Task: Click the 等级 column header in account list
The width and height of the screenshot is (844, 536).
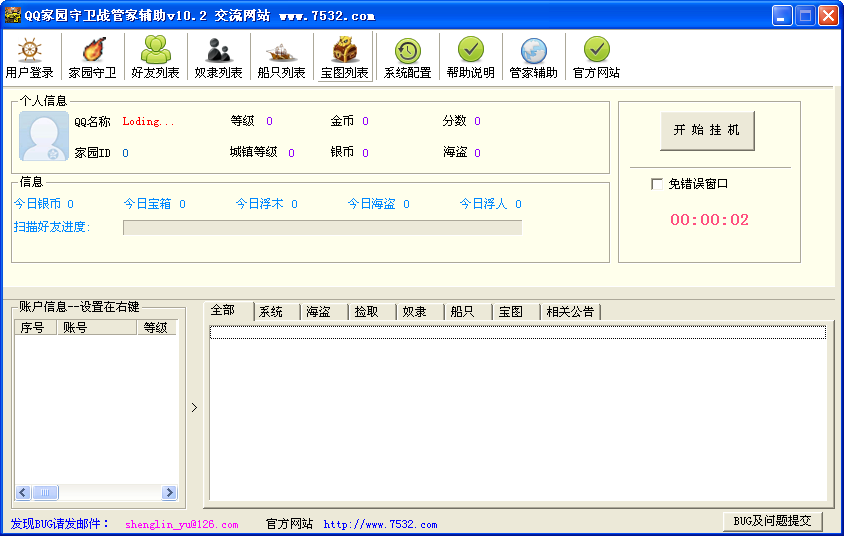Action: coord(157,327)
